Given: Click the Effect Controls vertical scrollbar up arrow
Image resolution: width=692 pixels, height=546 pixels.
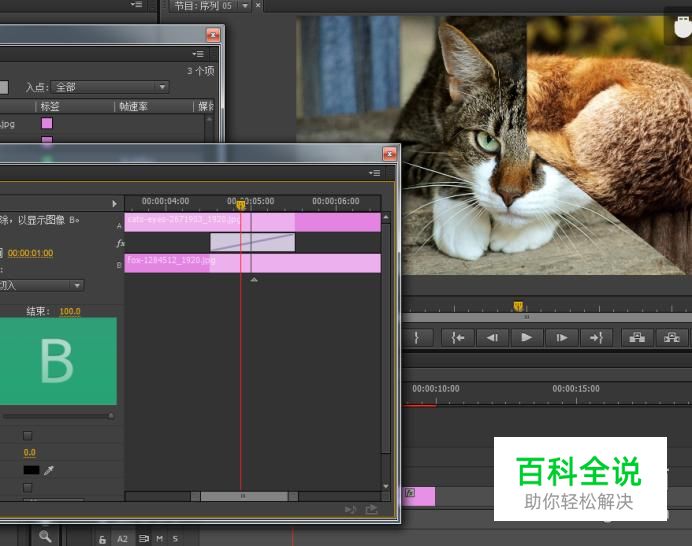Looking at the screenshot, I should (x=386, y=218).
